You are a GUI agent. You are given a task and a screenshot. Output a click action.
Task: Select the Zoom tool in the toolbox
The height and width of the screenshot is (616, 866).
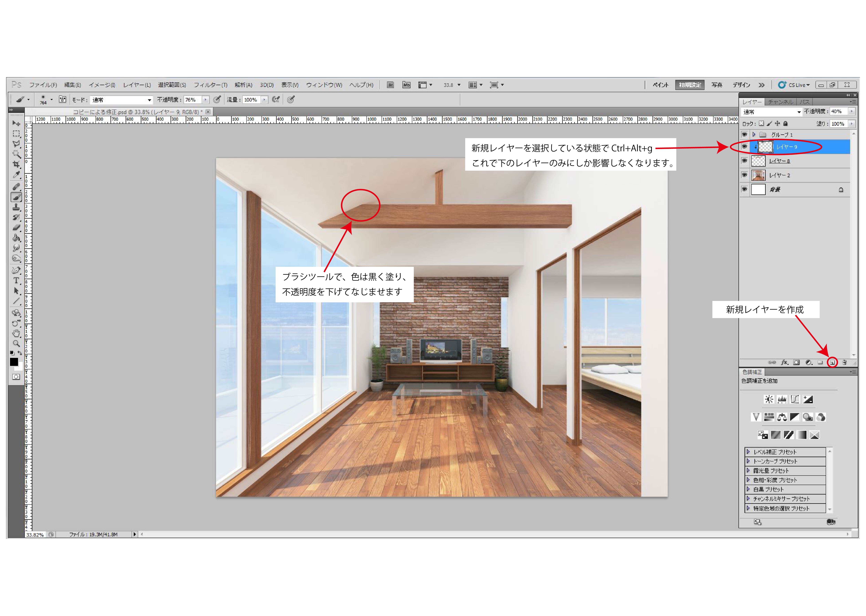(x=16, y=343)
